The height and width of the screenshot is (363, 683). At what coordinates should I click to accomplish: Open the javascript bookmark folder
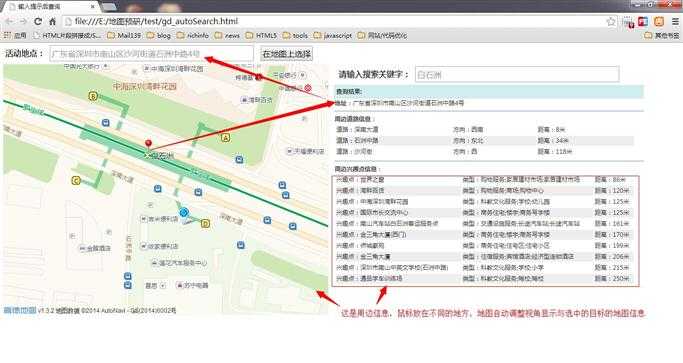[333, 35]
